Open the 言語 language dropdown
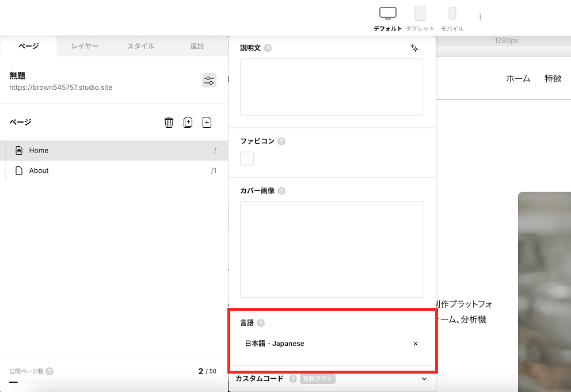 coord(332,344)
